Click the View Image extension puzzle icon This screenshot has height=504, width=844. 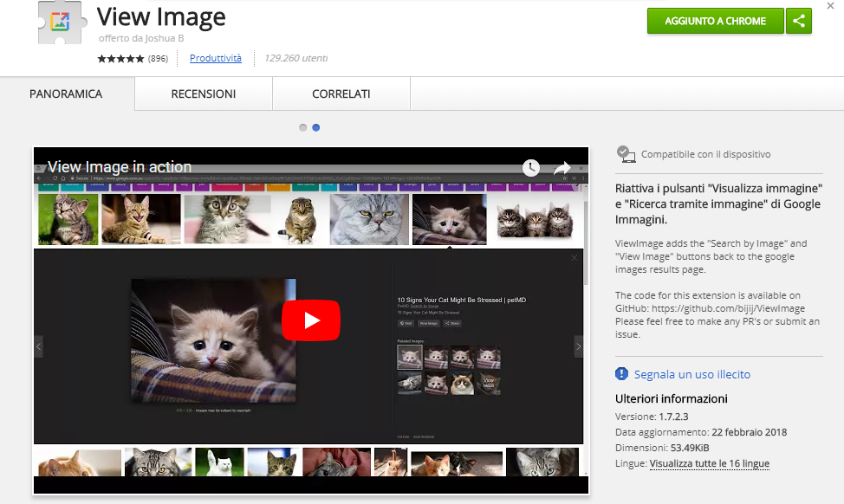[62, 22]
